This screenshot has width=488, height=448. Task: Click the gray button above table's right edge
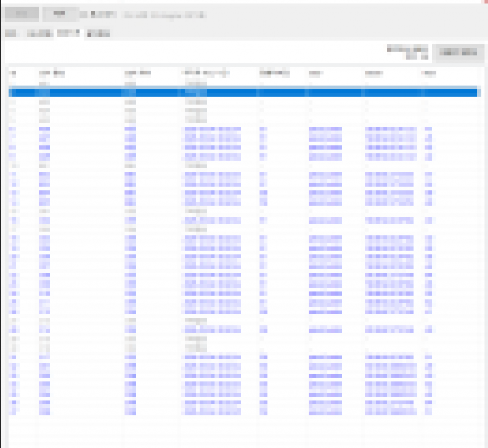(458, 52)
